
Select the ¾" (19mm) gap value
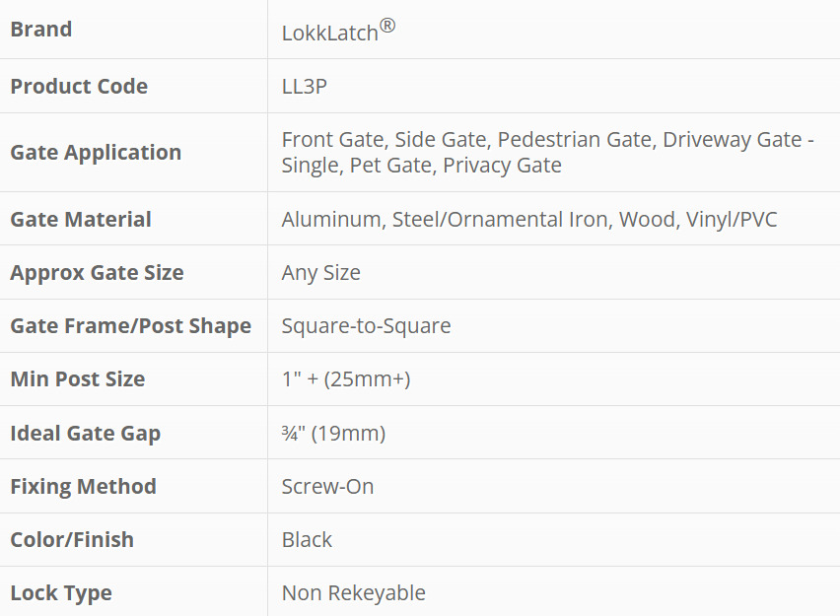coord(333,434)
